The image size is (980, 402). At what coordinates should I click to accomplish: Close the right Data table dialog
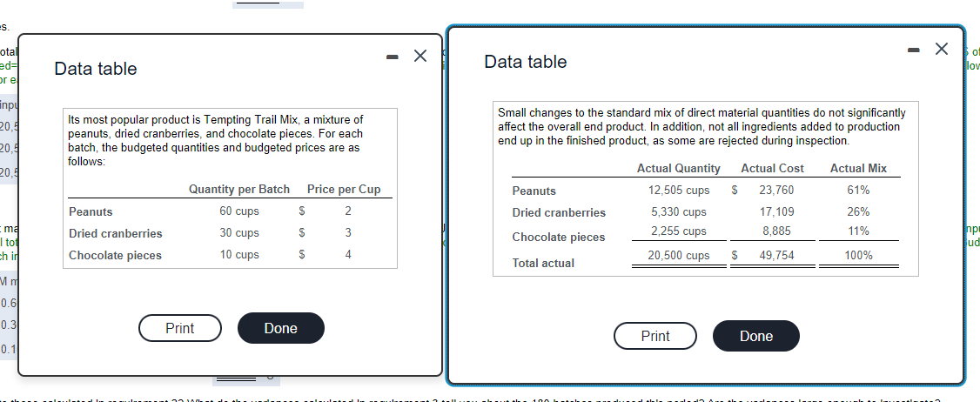(x=942, y=48)
